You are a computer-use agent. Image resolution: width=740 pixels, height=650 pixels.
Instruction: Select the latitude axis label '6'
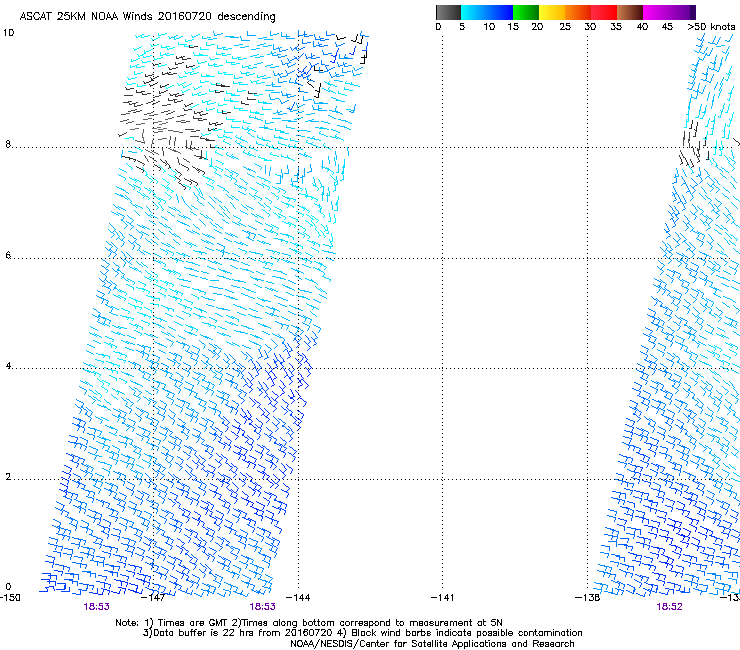pos(8,255)
